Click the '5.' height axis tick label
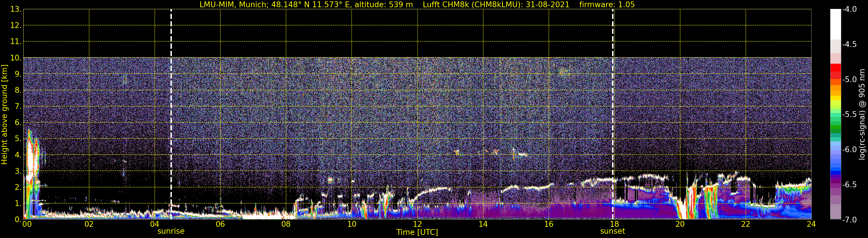The height and width of the screenshot is (238, 868). click(18, 139)
